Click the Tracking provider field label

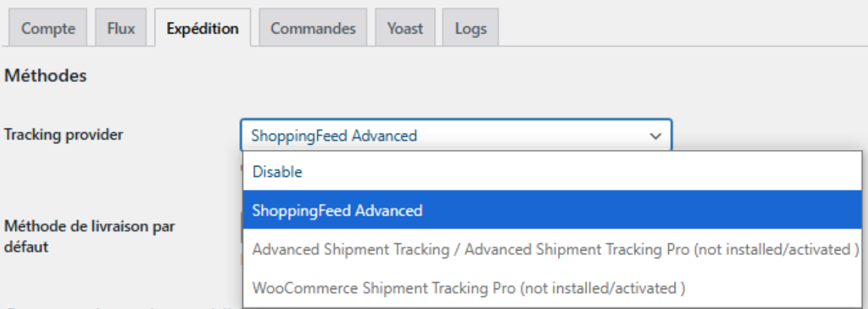point(63,134)
